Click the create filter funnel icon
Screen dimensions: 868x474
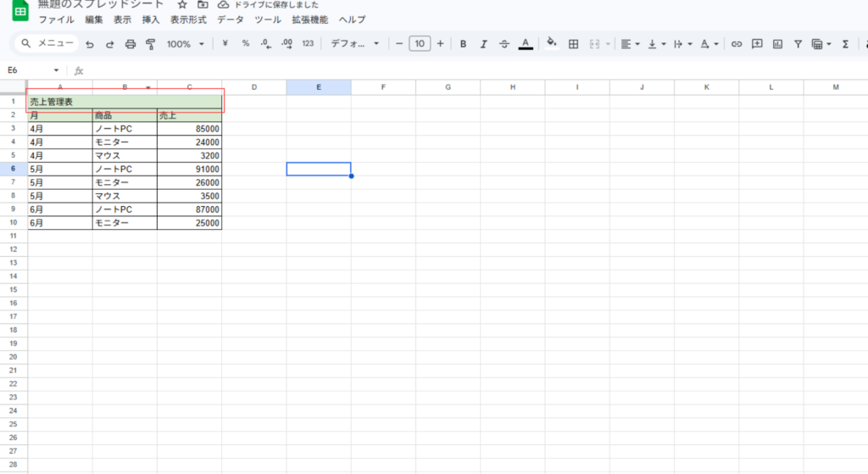[x=798, y=44]
